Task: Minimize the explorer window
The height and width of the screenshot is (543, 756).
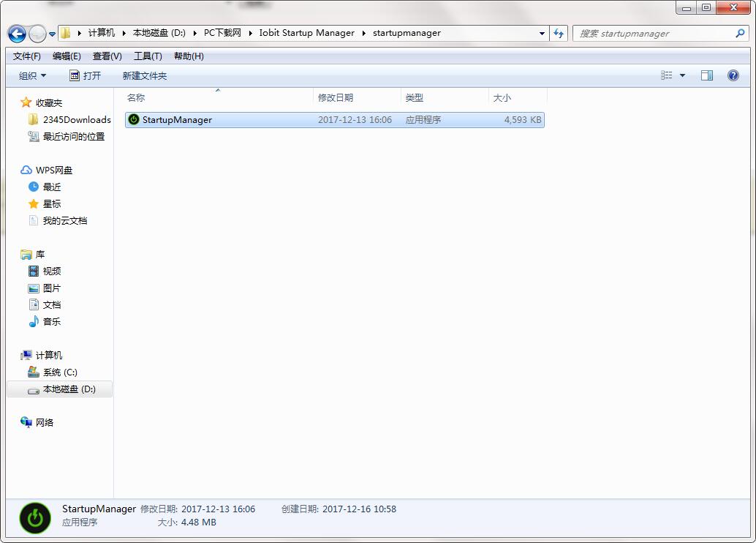Action: tap(686, 7)
